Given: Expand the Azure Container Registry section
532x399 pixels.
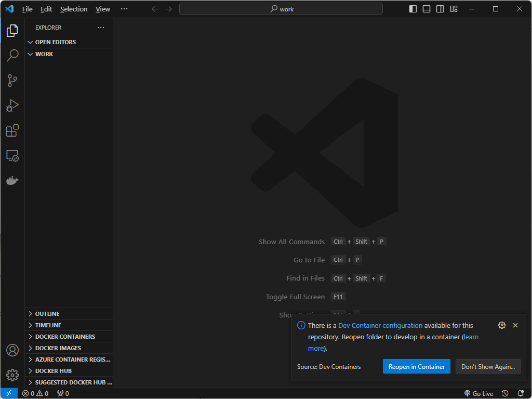Looking at the screenshot, I should (x=69, y=360).
